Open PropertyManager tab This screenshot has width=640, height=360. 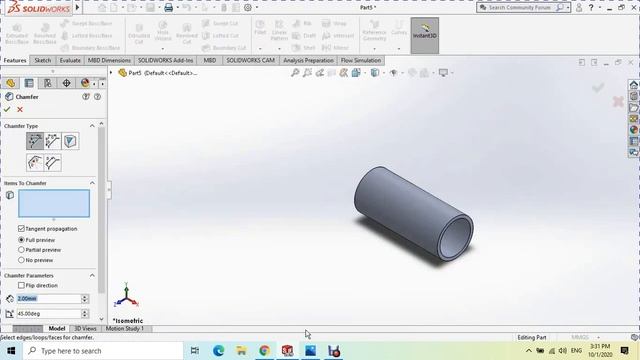coord(29,83)
